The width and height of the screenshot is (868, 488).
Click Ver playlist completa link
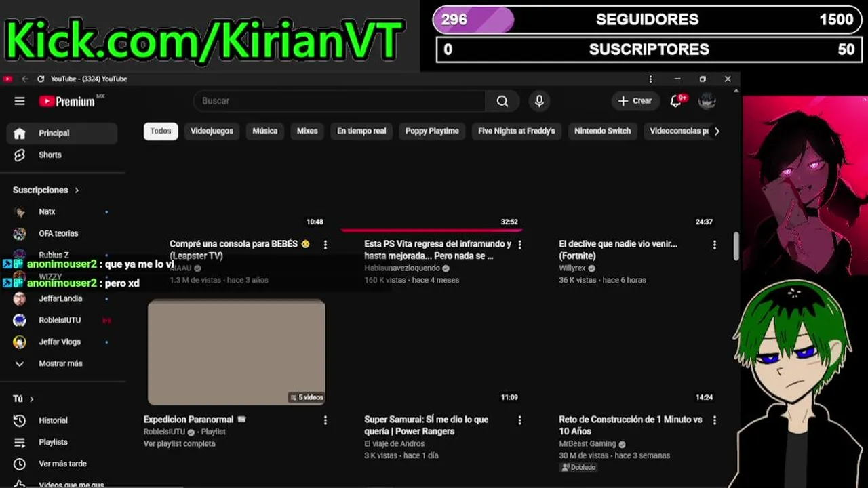click(179, 444)
